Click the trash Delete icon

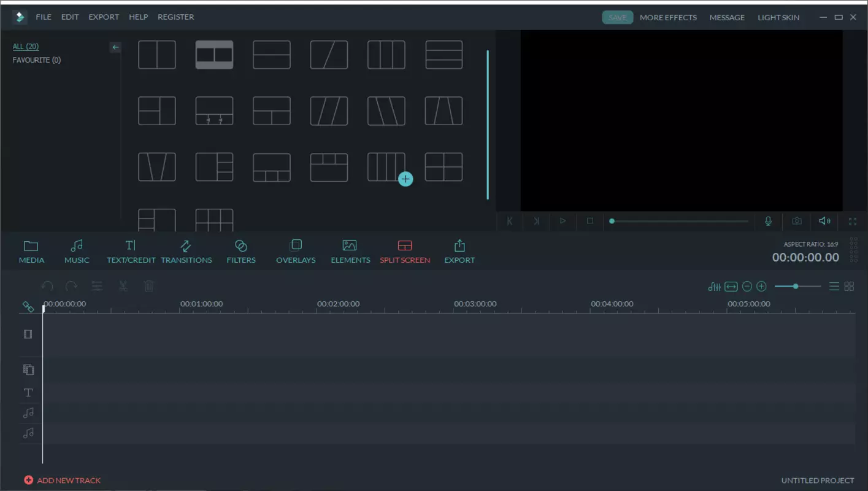click(148, 286)
